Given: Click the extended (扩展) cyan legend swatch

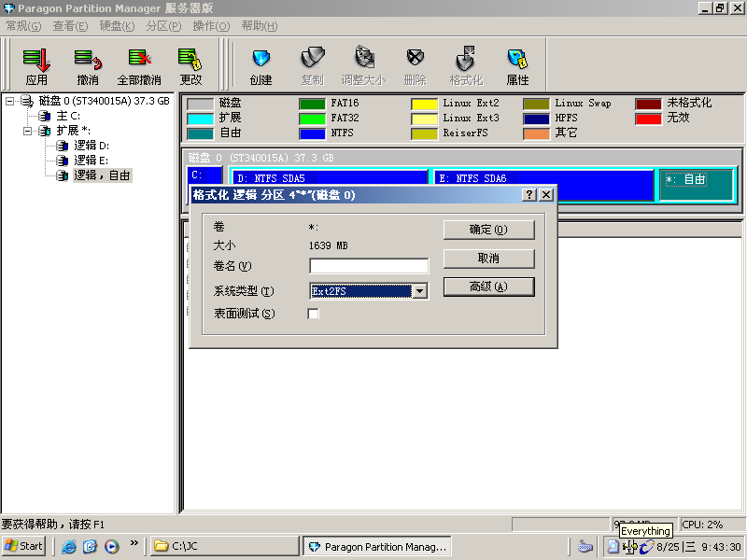Looking at the screenshot, I should 200,119.
